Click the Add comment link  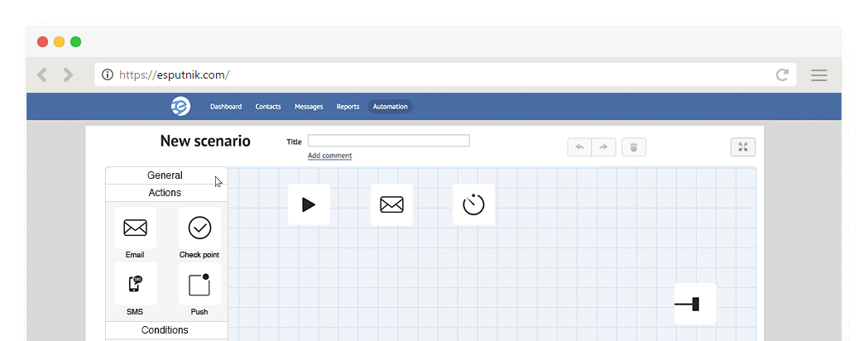click(329, 156)
